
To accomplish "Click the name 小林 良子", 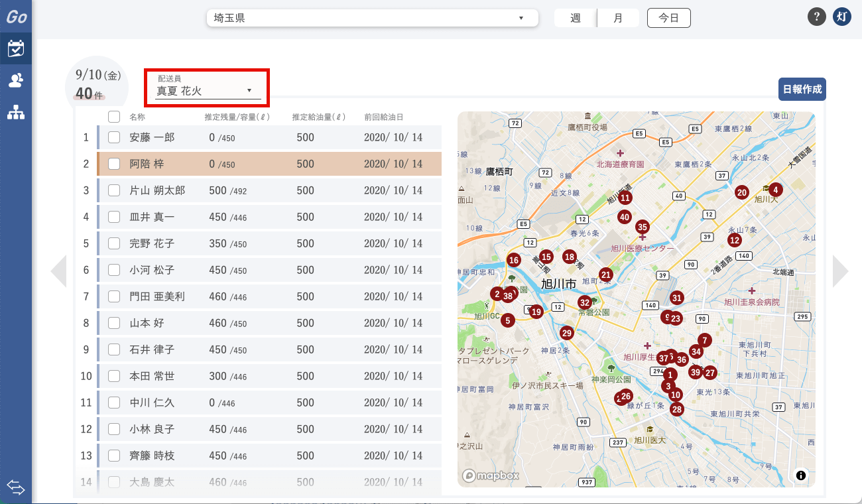I will coord(152,429).
